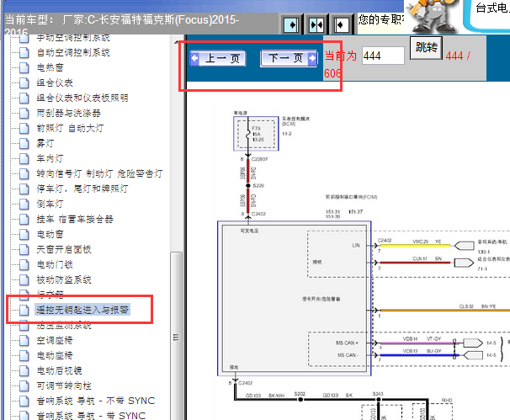Select 雨刮器与洗涤器 in the tree
Image resolution: width=510 pixels, height=420 pixels.
pos(69,113)
